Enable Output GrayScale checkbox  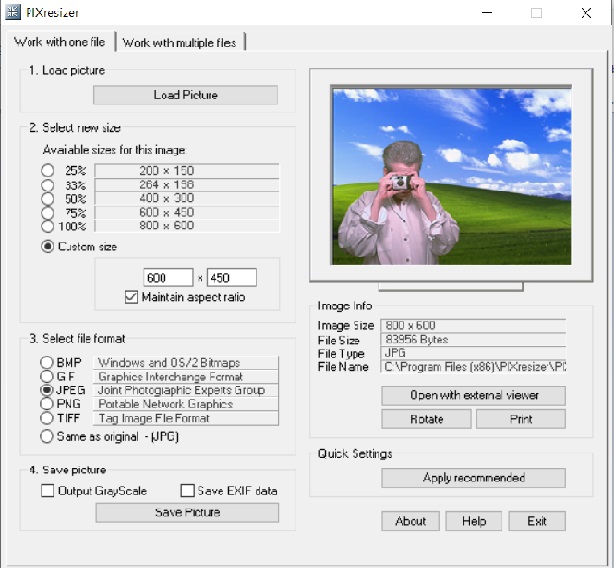pos(48,491)
